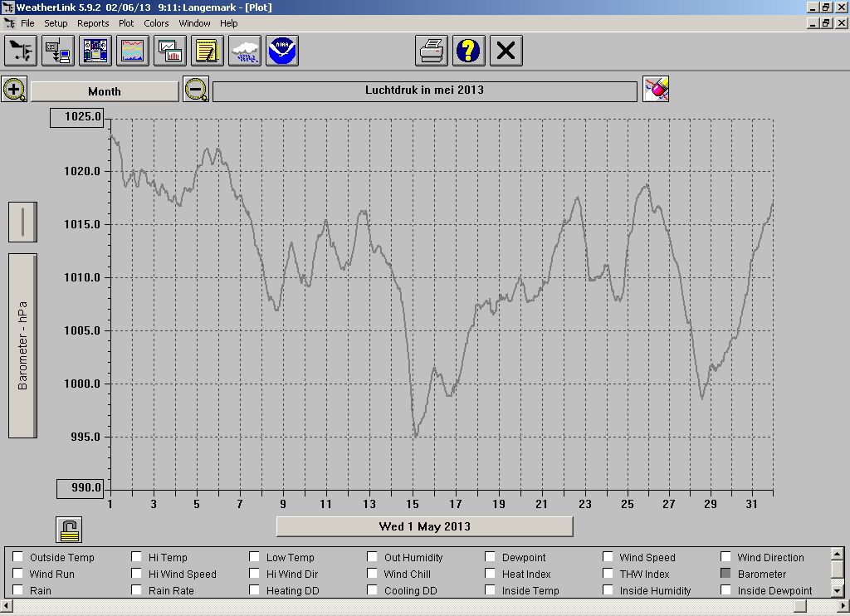Click the zoom out magnifier icon
The height and width of the screenshot is (616, 850).
(x=196, y=90)
